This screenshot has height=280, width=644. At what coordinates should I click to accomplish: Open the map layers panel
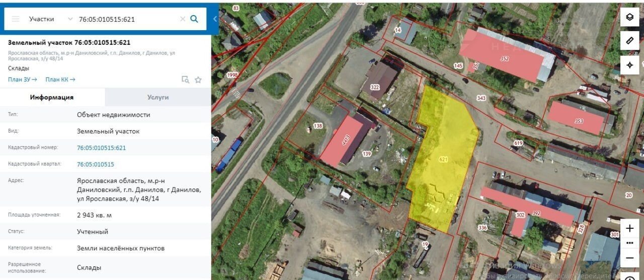click(629, 18)
